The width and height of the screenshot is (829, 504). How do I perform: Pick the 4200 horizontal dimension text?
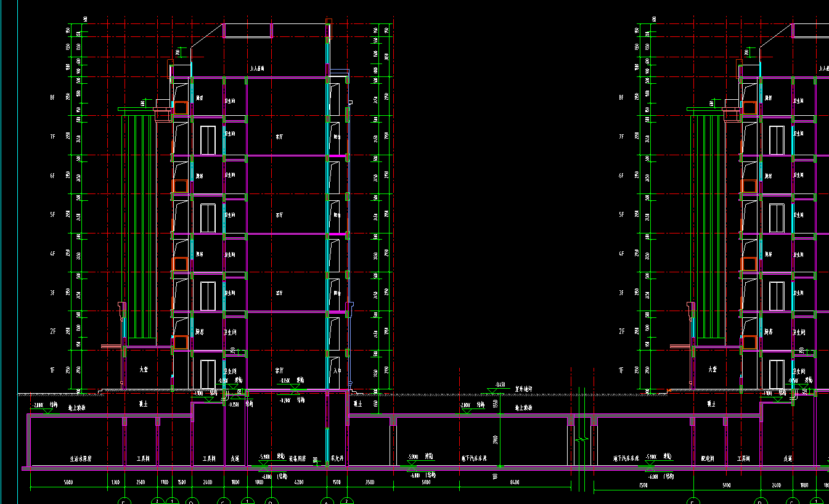coord(298,482)
